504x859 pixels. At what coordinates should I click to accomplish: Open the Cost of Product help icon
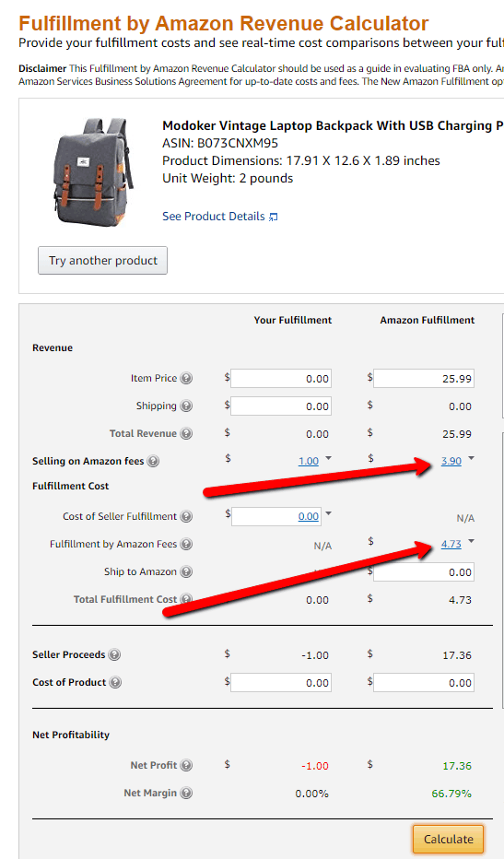[x=115, y=683]
